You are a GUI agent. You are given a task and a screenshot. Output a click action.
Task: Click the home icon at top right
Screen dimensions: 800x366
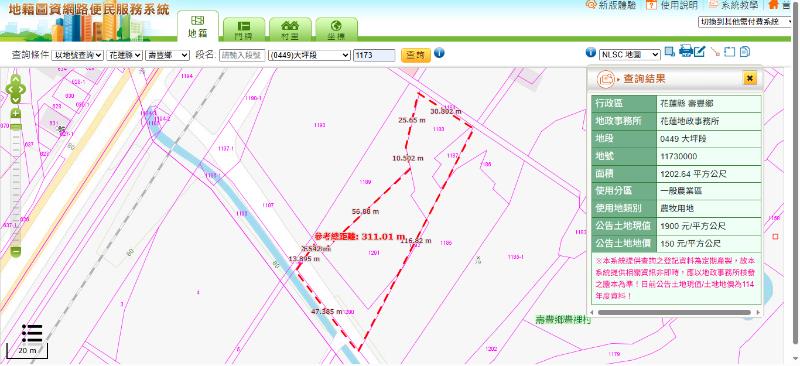(773, 5)
